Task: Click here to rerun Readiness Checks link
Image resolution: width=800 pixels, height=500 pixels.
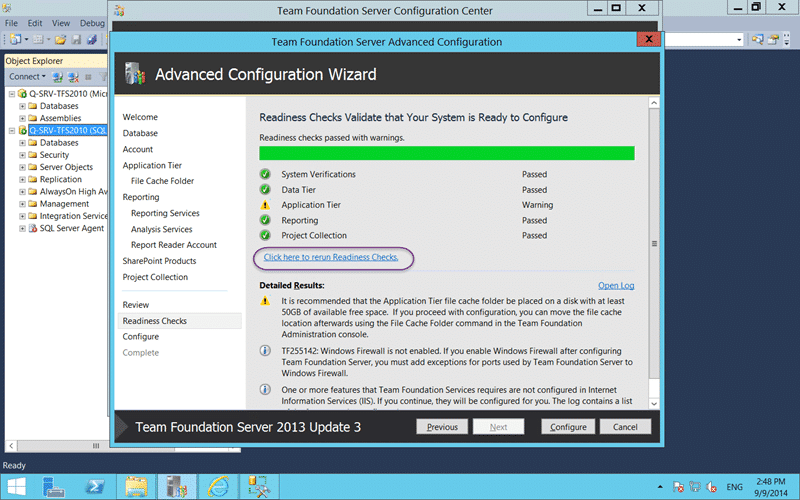Action: coord(331,257)
